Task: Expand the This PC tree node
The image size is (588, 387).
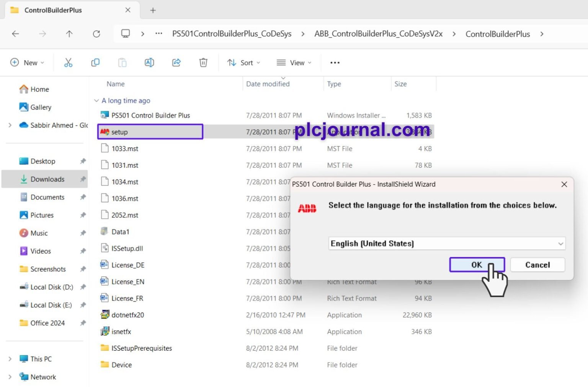Action: [10, 359]
